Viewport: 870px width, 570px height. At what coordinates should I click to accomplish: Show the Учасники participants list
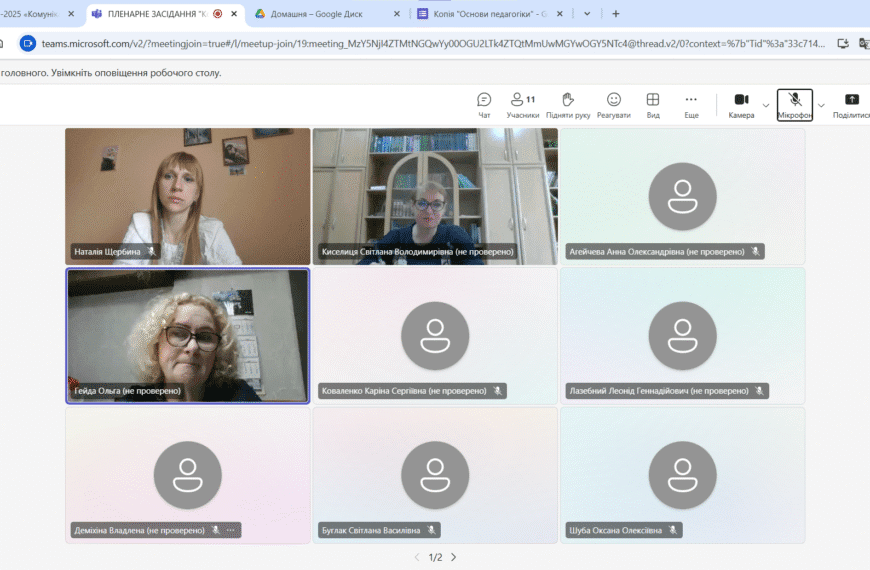523,105
